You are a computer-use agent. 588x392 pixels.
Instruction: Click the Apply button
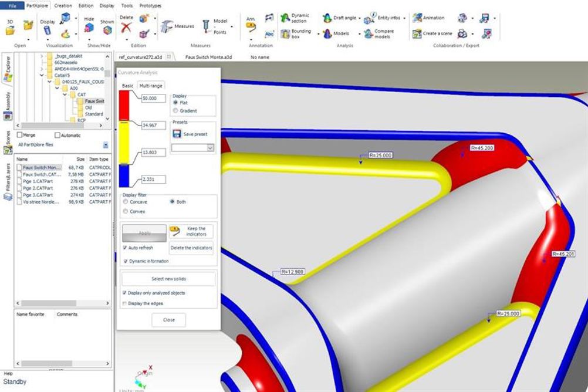click(144, 233)
